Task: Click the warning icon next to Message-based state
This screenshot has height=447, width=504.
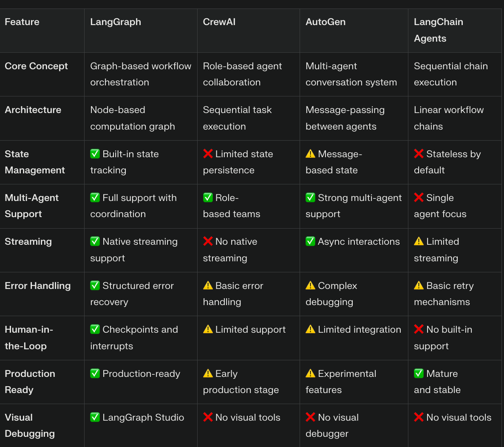Action: (310, 154)
